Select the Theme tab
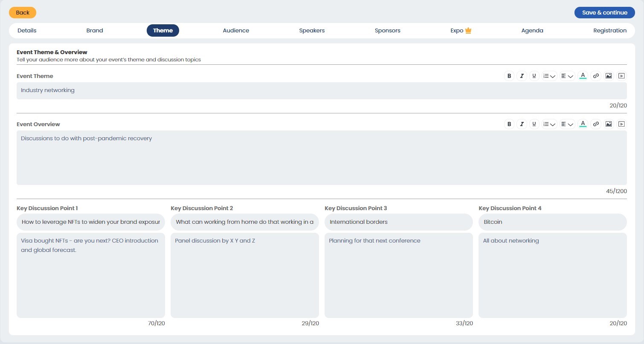This screenshot has width=644, height=344. (x=163, y=30)
